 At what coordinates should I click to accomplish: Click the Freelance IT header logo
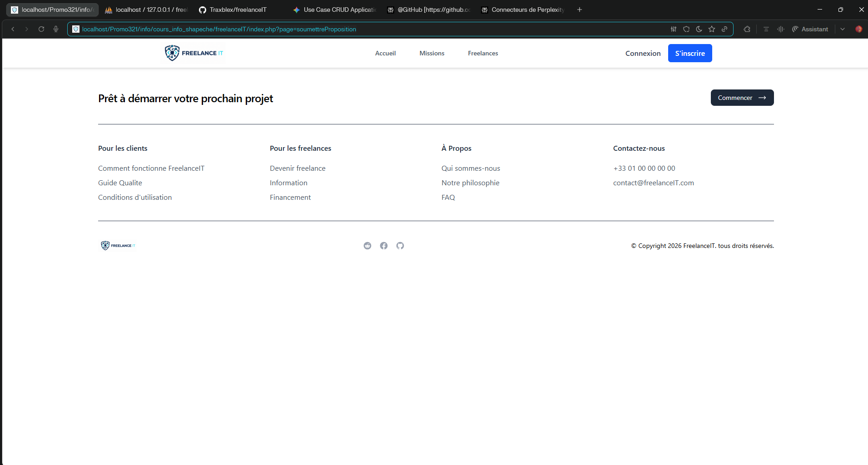194,53
